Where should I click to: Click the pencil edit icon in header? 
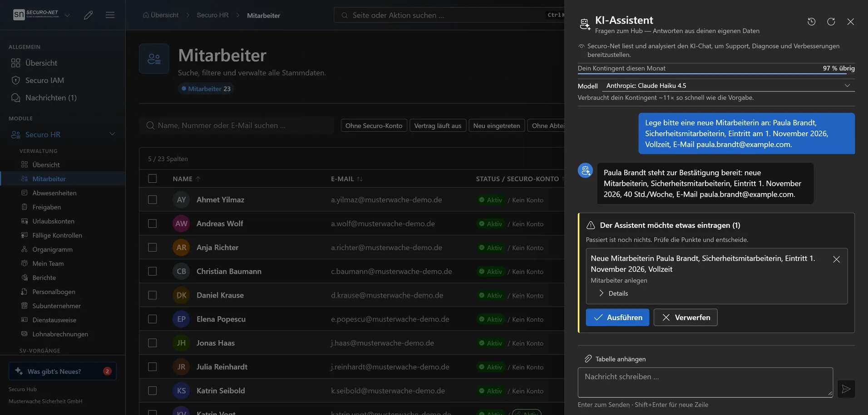pyautogui.click(x=89, y=15)
